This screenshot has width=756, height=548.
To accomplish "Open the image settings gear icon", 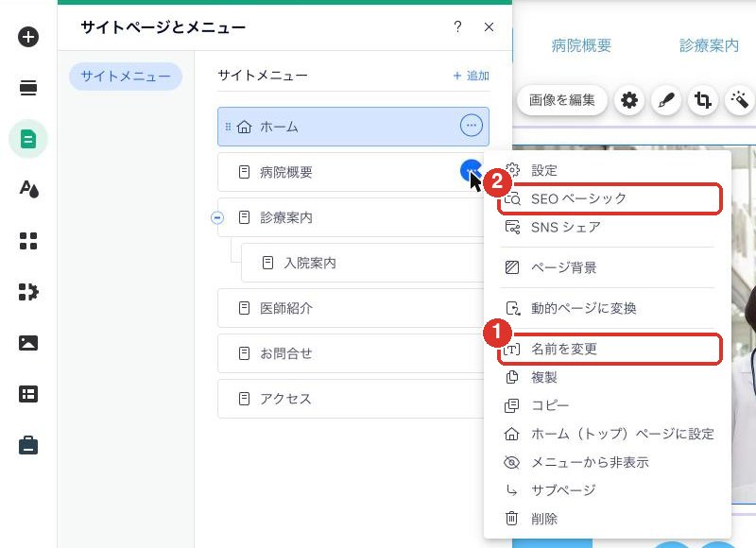I will pyautogui.click(x=629, y=100).
